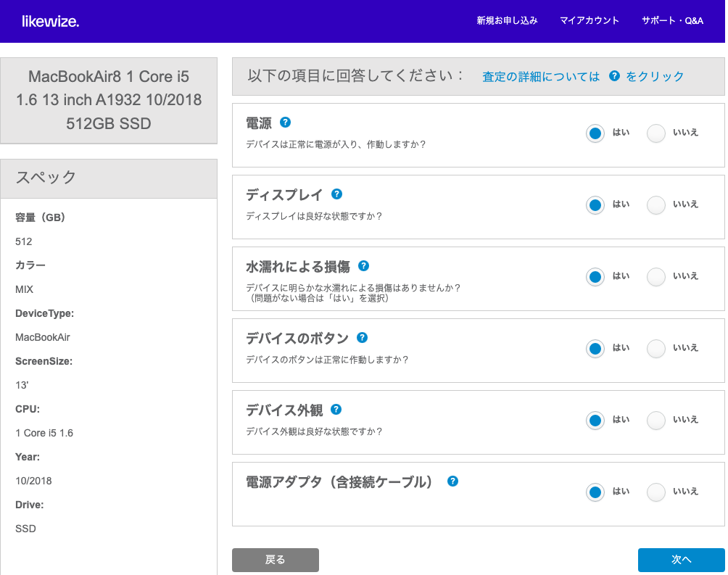
Task: Select はい for ディスプレイ
Action: click(595, 204)
